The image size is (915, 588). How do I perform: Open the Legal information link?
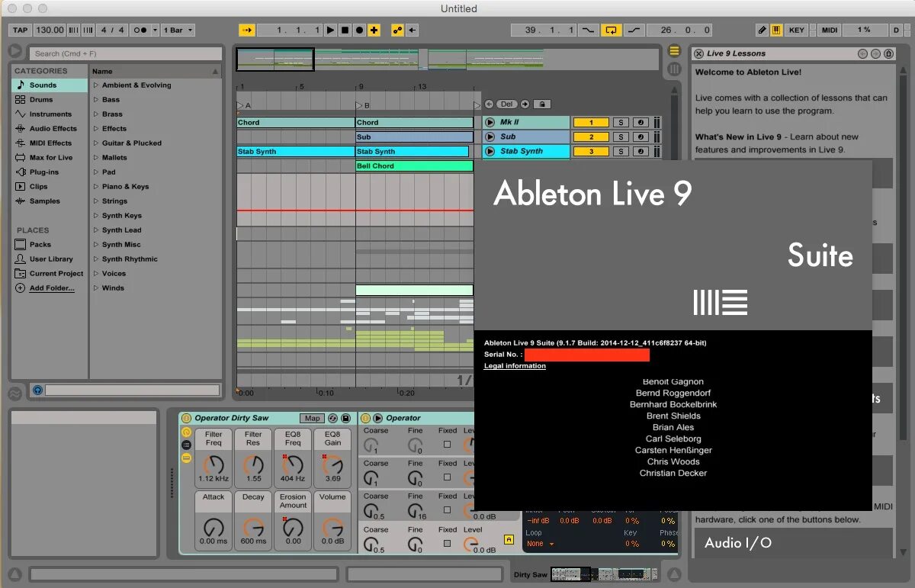[x=515, y=366]
